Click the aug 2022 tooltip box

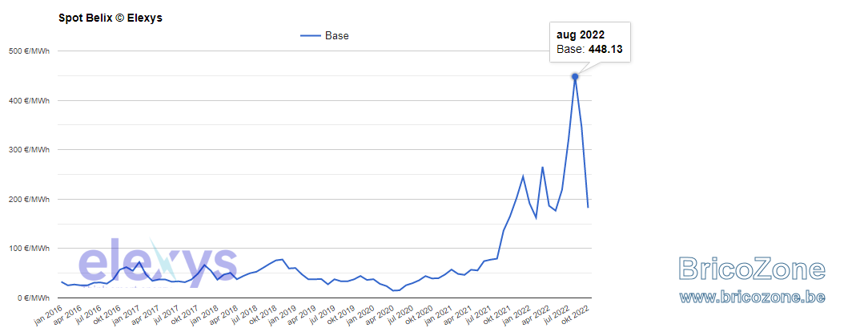(x=589, y=43)
